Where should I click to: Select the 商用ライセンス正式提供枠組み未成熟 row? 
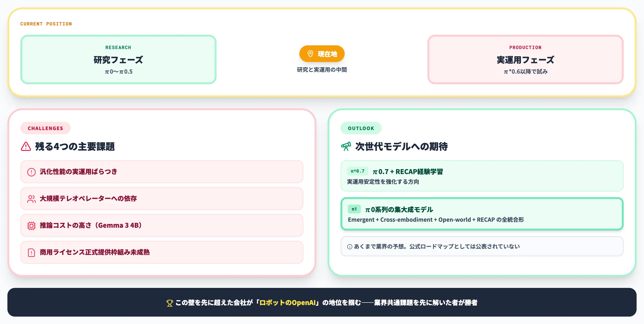[162, 252]
